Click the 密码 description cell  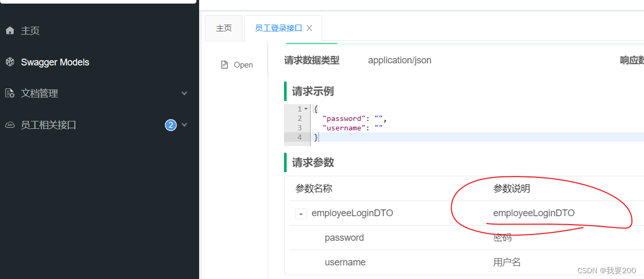503,238
